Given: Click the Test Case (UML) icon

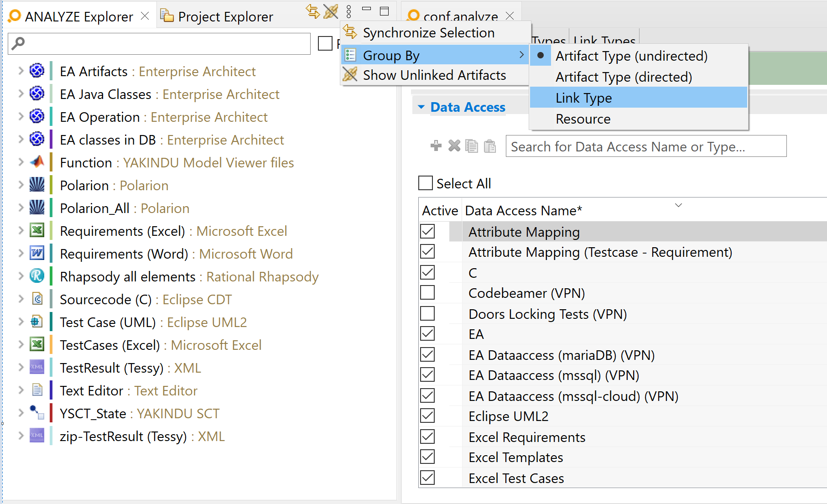Looking at the screenshot, I should pyautogui.click(x=37, y=322).
